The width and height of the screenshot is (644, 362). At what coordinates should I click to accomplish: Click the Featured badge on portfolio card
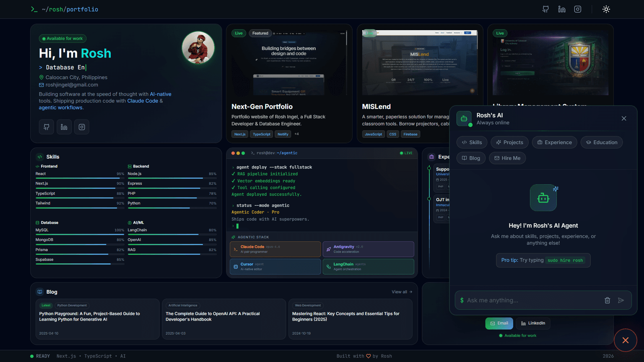point(260,33)
